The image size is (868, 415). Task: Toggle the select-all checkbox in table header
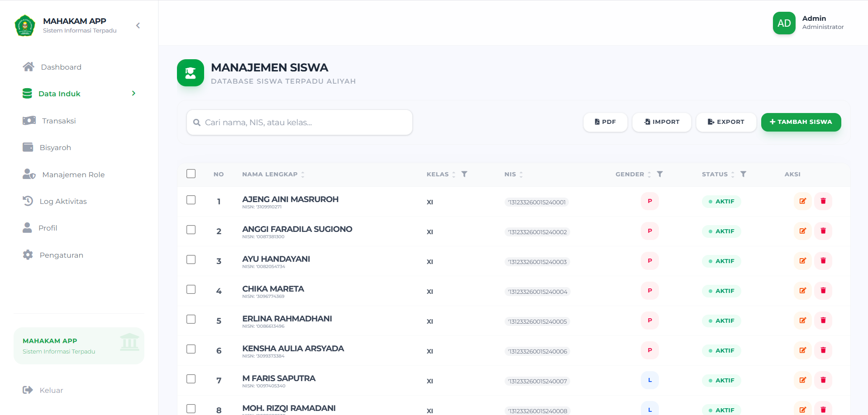pos(191,174)
